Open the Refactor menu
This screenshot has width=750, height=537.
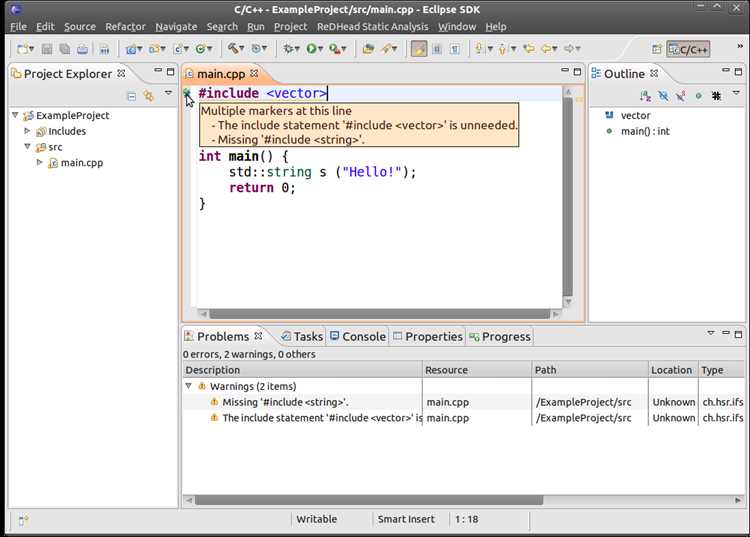click(125, 27)
